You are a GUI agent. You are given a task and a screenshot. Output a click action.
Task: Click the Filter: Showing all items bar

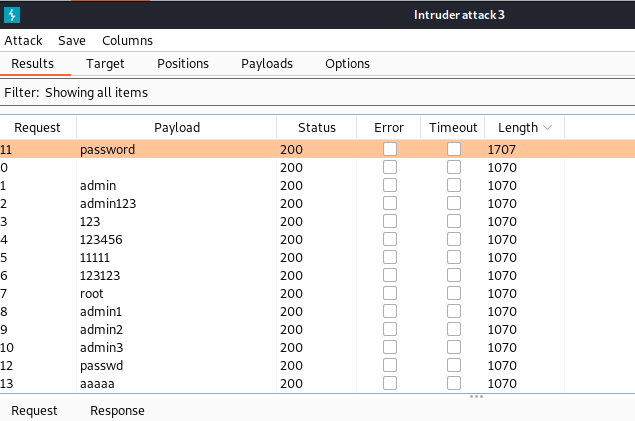coord(318,92)
